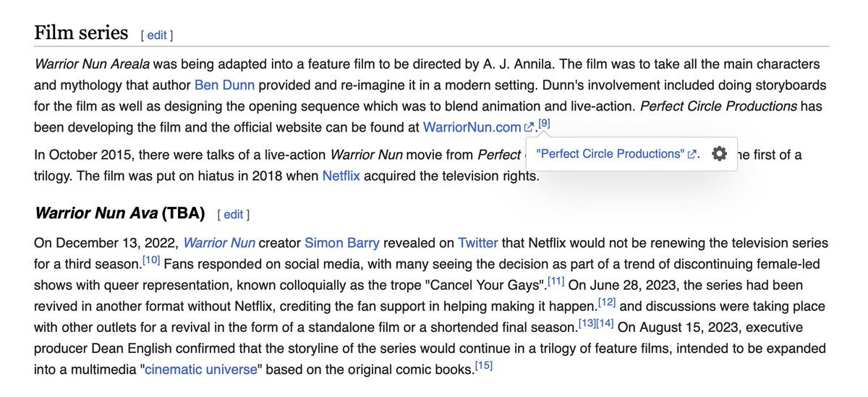
Task: Click the italic "Warrior Nun Areala" text
Action: tap(93, 64)
